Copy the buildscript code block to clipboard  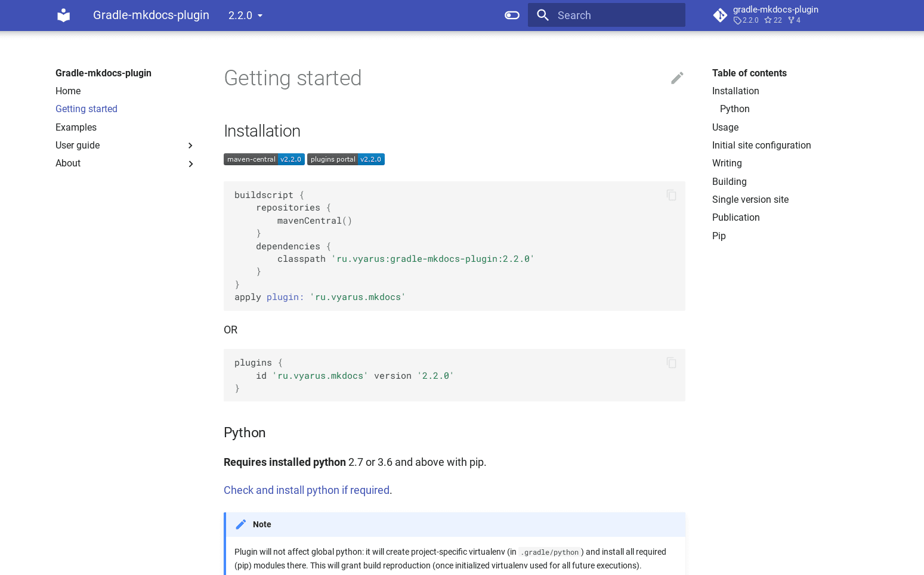click(x=671, y=195)
